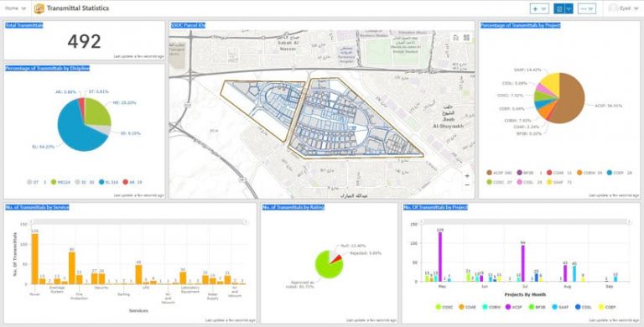Click the purple May bar labeled 129
Screen dimensions: 644x327
pos(440,257)
